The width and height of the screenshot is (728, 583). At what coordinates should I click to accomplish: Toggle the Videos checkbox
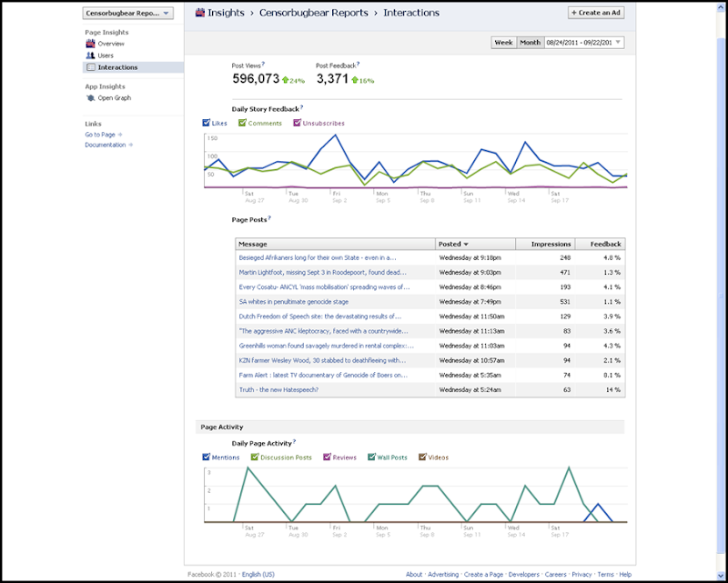(422, 457)
